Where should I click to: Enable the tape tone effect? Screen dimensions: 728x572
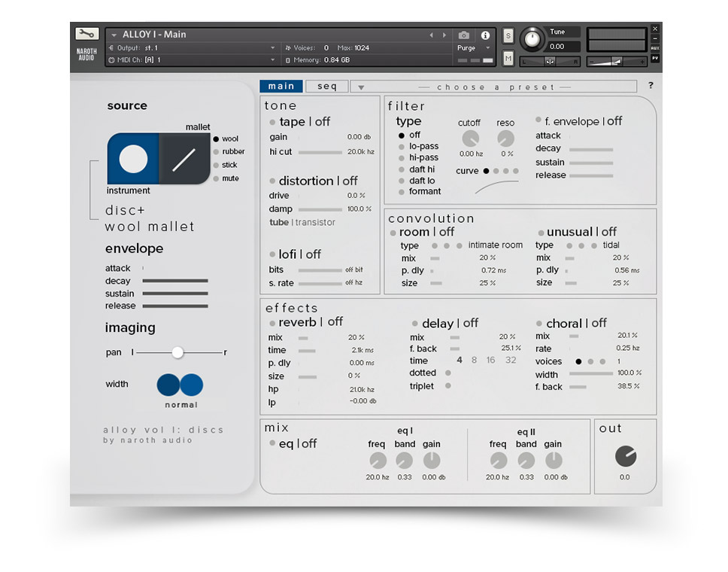(273, 122)
